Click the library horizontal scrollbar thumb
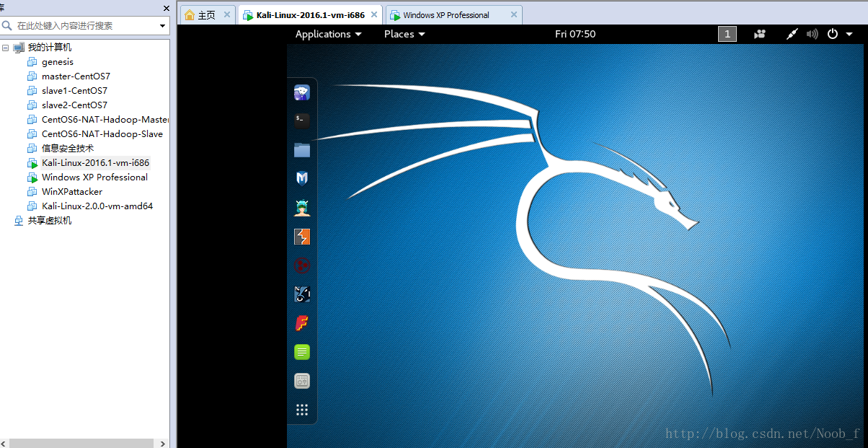Screen dimensions: 868x448 click(82, 443)
